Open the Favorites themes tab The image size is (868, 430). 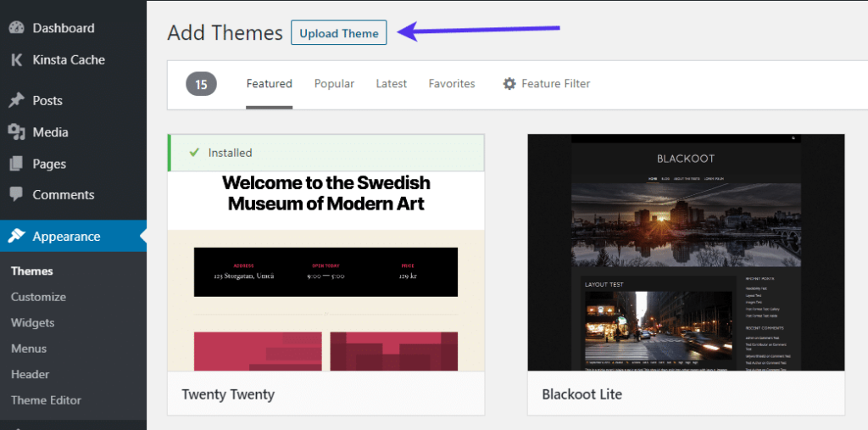pyautogui.click(x=452, y=84)
